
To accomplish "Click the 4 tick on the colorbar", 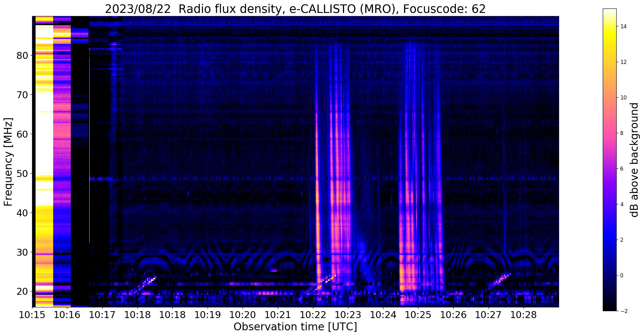I will [621, 204].
